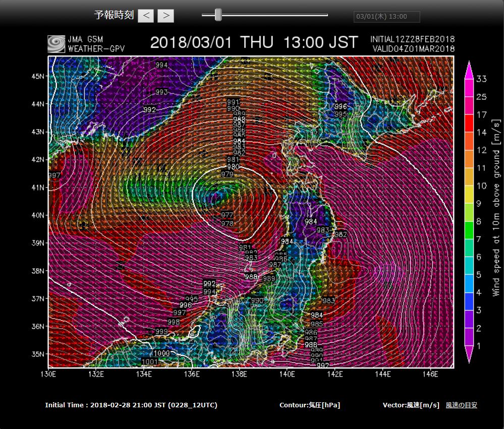Click the next forecast time '>' button

165,16
